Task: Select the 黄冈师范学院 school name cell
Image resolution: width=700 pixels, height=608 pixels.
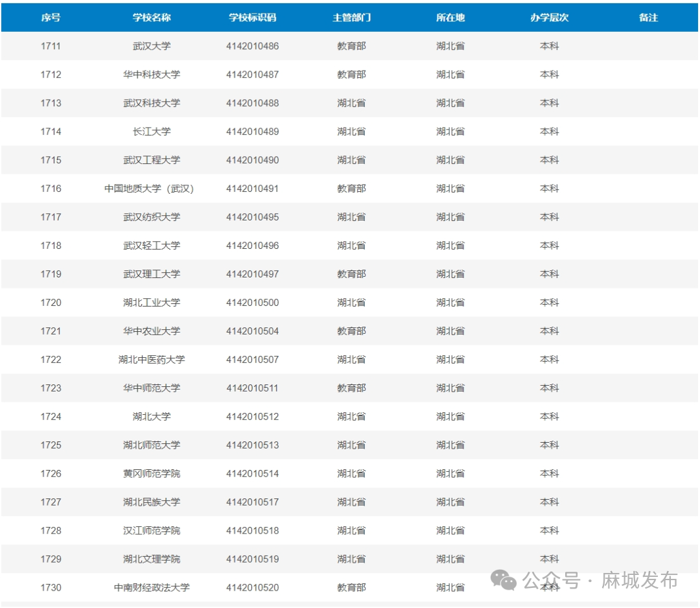Action: point(152,474)
